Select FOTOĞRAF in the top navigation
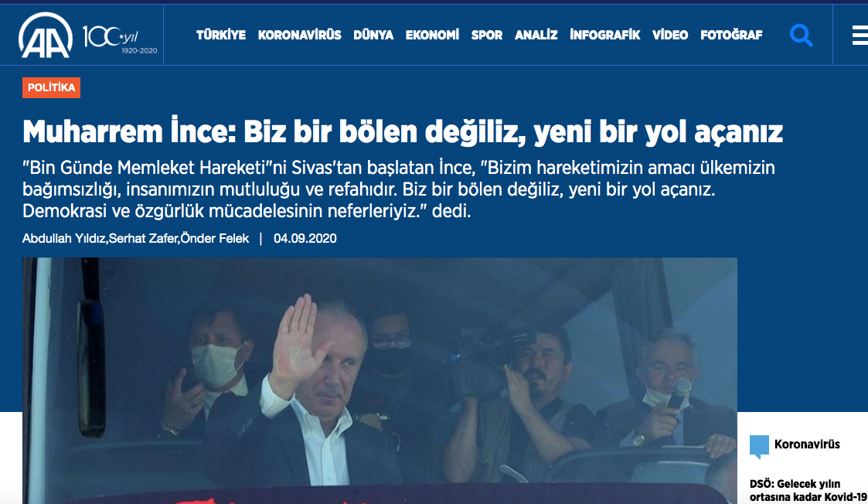The height and width of the screenshot is (504, 868). (731, 35)
